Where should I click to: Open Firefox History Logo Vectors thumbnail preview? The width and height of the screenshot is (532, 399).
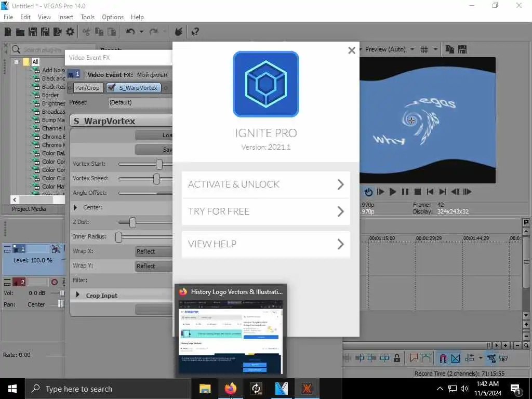pyautogui.click(x=231, y=330)
